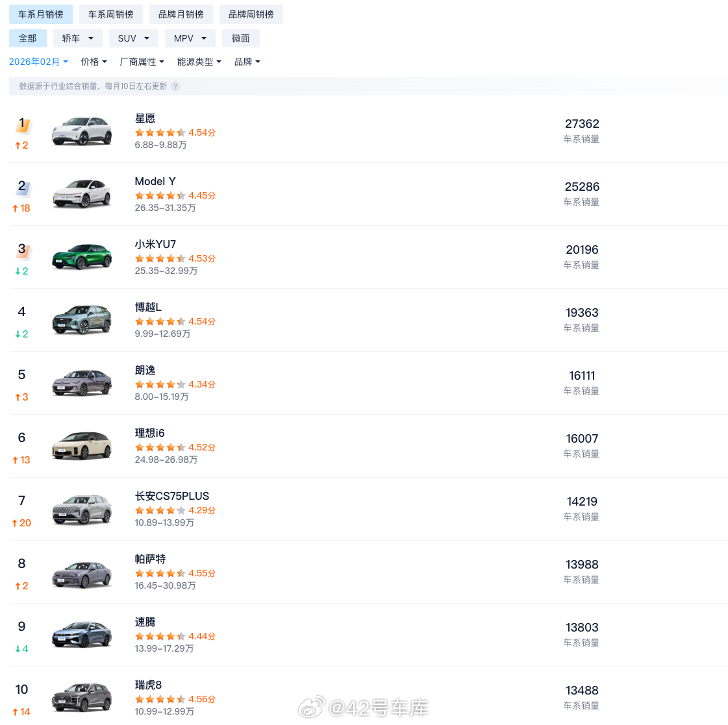Screen dimensions: 728x725
Task: Open the 能源类型 filter dropdown
Action: click(199, 62)
